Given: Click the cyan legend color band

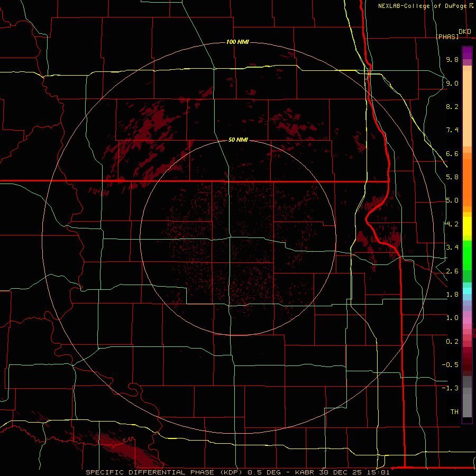Looking at the screenshot, I should click(x=467, y=291).
